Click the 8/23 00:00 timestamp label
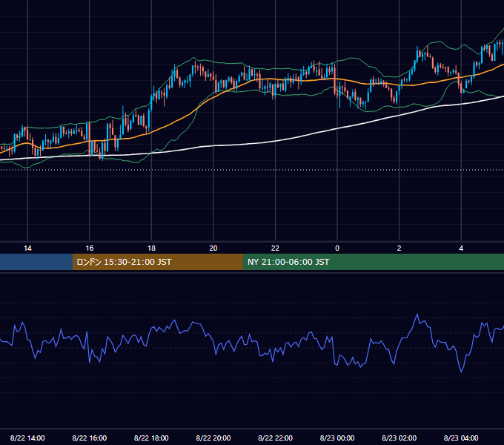 click(x=337, y=438)
